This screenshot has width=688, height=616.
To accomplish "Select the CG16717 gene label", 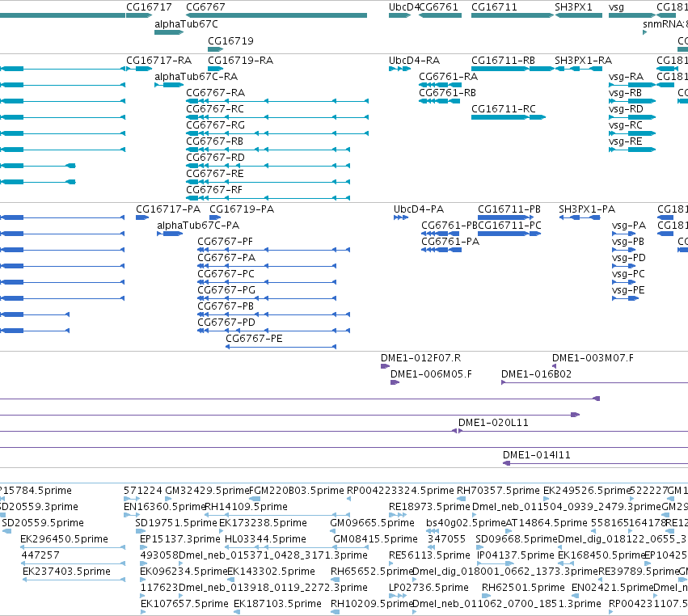I will click(149, 7).
